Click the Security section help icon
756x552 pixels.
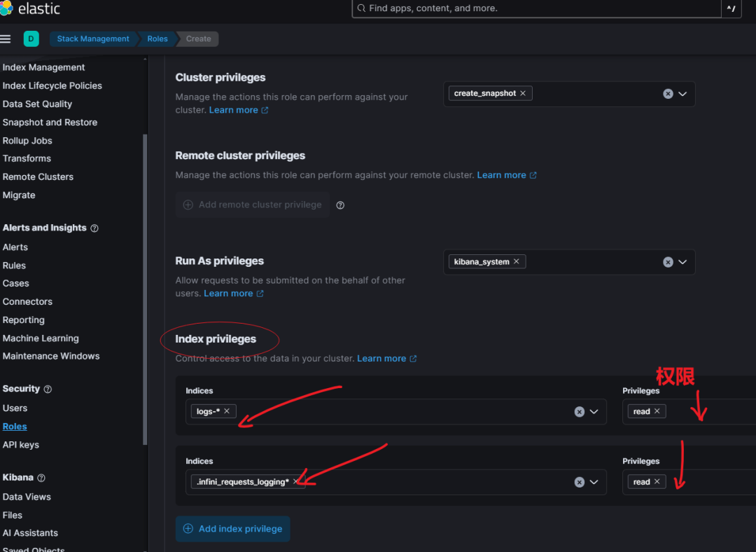tap(48, 389)
